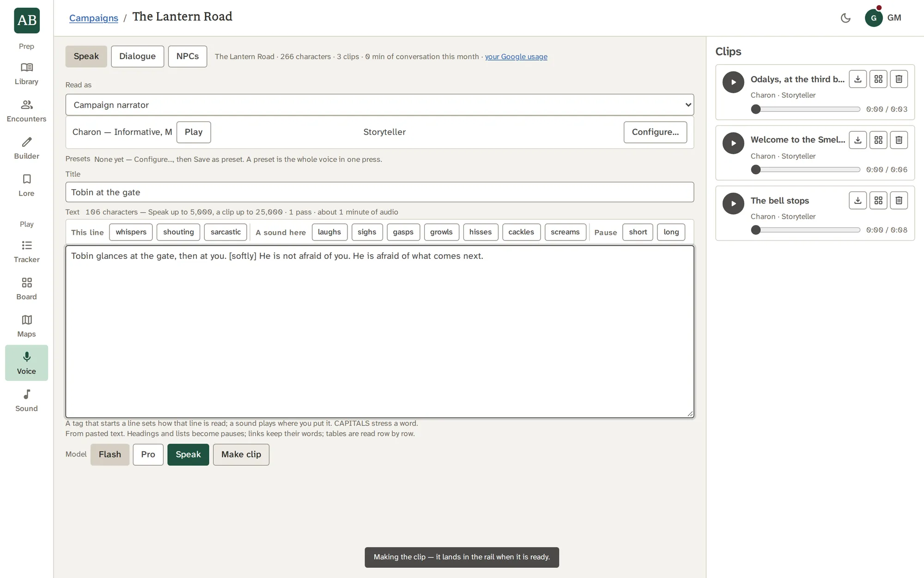
Task: Play the Charon voice sample
Action: [x=194, y=132]
